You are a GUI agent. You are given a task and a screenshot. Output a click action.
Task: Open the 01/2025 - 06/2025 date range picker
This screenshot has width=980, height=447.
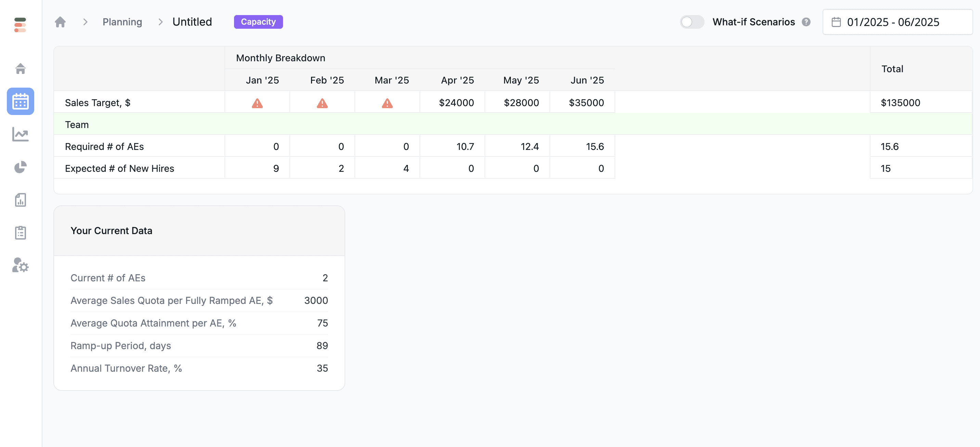coord(897,22)
